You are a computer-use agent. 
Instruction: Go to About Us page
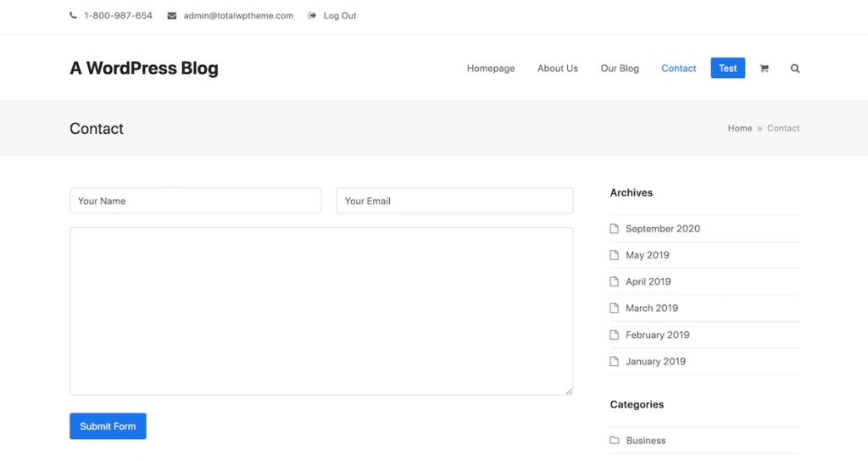558,69
